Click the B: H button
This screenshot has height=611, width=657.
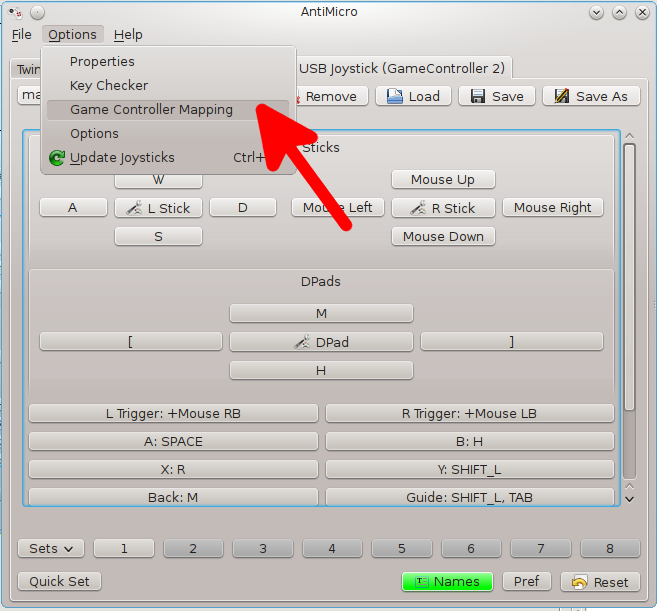point(470,441)
